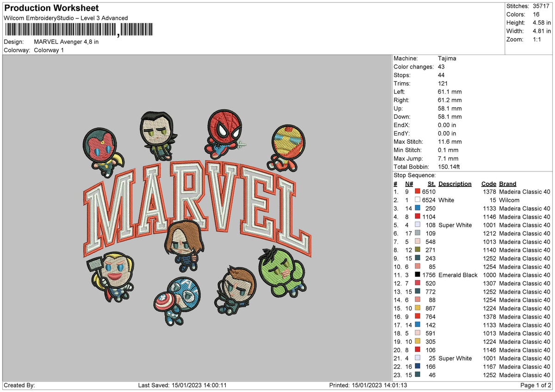Click the 'Super White' description in row 5

[455, 225]
